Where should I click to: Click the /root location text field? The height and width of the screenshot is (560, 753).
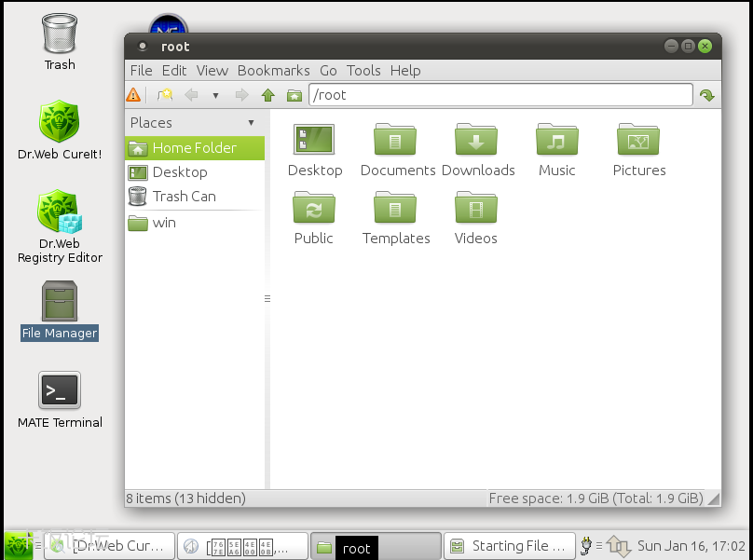coord(500,95)
